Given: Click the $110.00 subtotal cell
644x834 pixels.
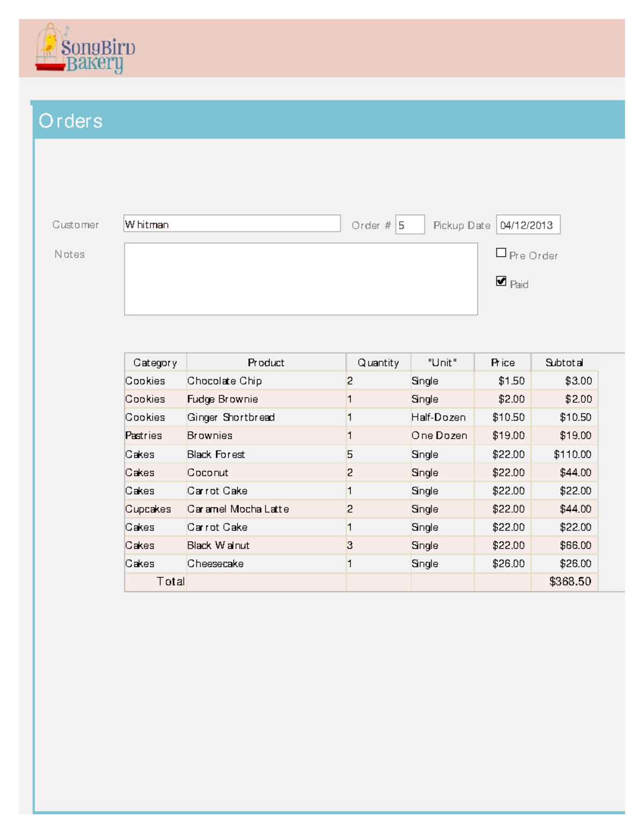Looking at the screenshot, I should point(564,454).
